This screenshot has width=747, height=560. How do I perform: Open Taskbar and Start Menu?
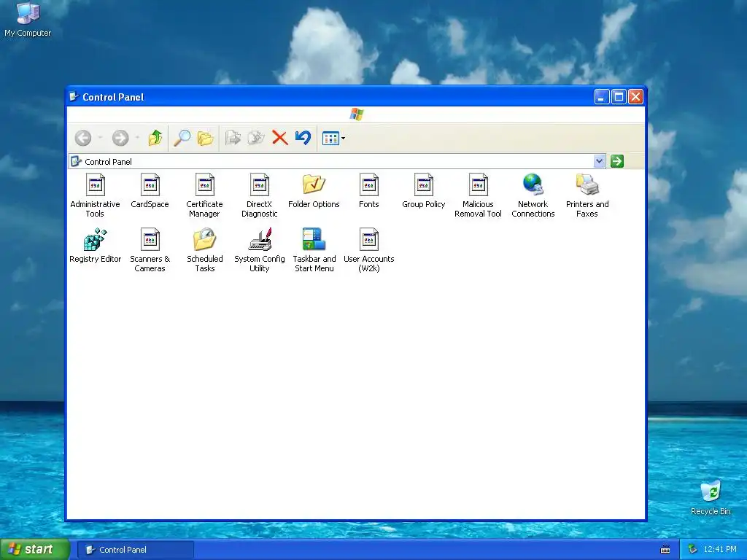point(314,250)
